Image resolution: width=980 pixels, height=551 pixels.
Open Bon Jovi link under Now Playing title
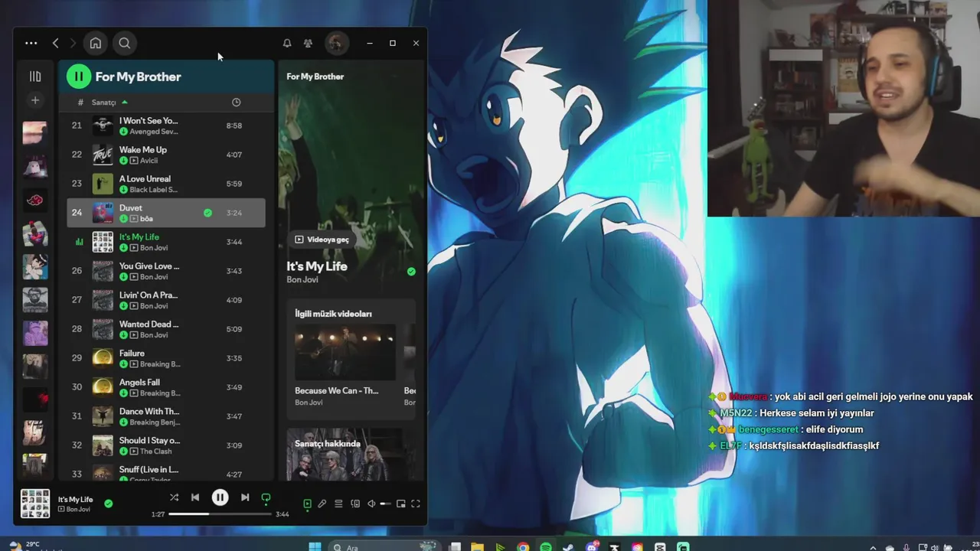(302, 280)
